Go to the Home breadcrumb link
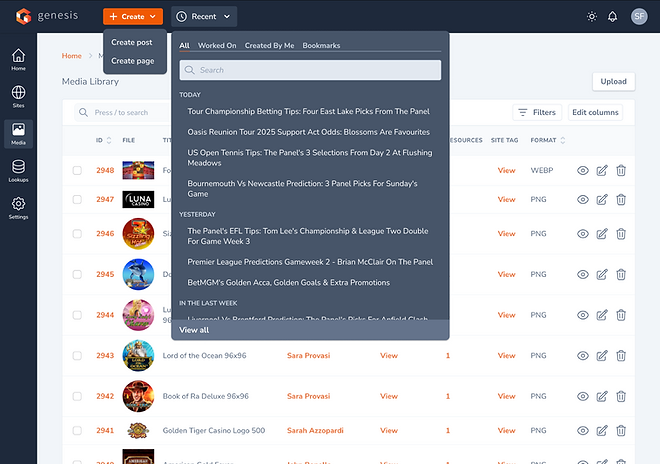660x464 pixels. point(72,56)
